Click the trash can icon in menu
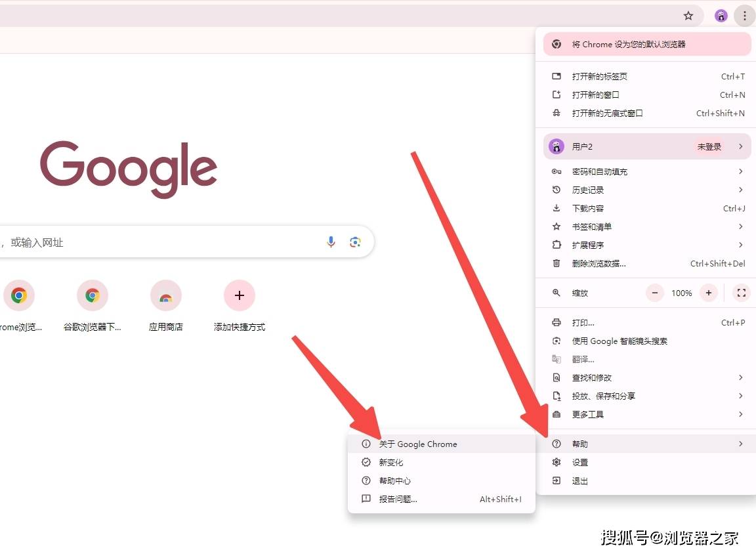Image resolution: width=756 pixels, height=554 pixels. pyautogui.click(x=556, y=263)
